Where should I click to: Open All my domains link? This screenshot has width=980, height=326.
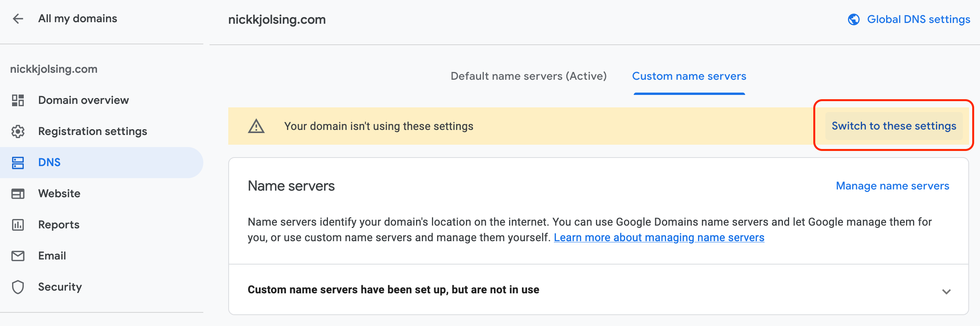pos(78,19)
